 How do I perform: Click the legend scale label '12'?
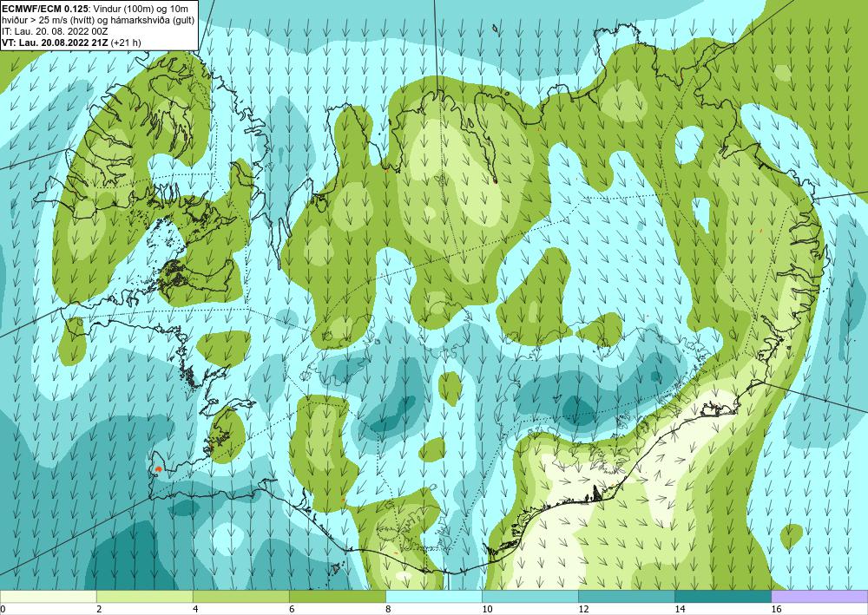[583, 609]
